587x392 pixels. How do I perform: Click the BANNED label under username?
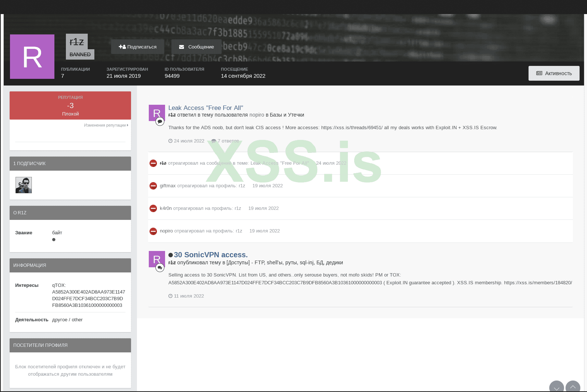point(80,54)
